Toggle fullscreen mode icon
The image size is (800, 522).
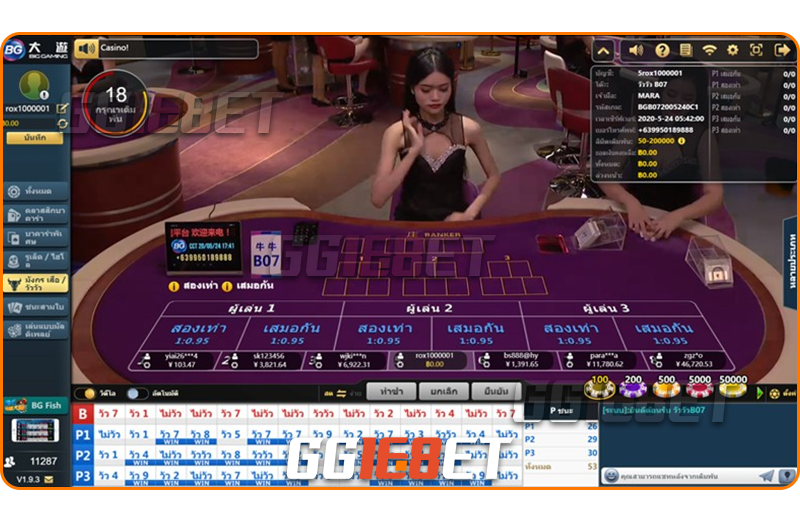click(x=756, y=50)
